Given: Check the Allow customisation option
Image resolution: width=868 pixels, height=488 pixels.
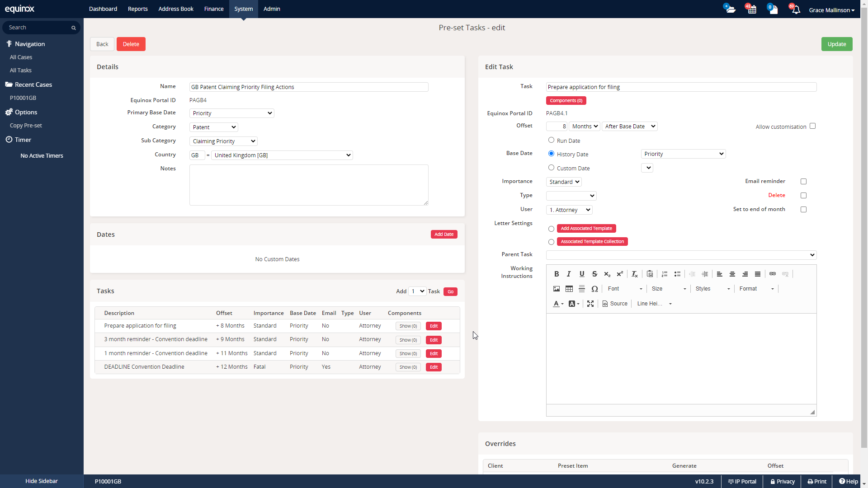Looking at the screenshot, I should point(812,126).
